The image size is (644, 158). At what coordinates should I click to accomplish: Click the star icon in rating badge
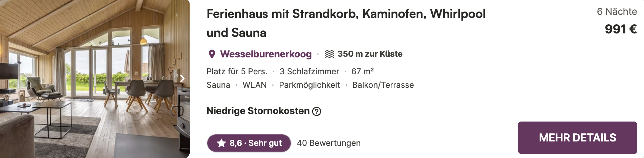[221, 143]
